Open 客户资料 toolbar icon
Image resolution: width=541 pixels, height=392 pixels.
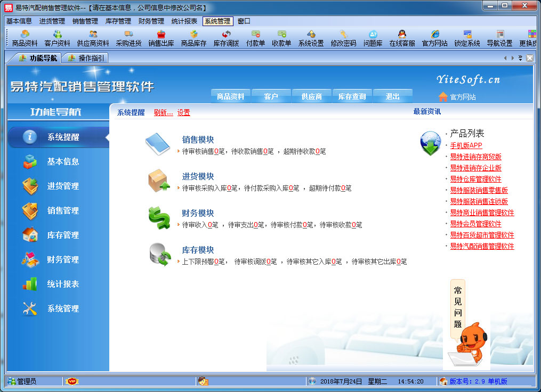pos(57,38)
